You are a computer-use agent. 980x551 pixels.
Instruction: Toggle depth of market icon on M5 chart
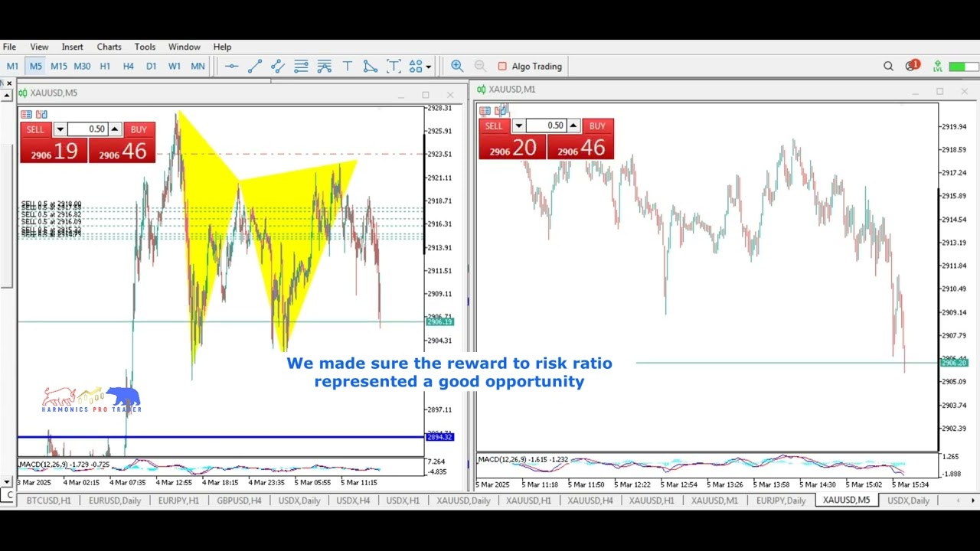tap(41, 114)
